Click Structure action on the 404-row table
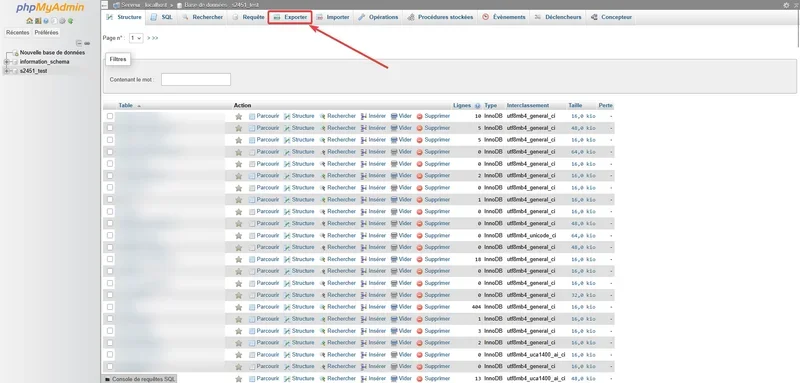800x383 pixels. pos(299,307)
